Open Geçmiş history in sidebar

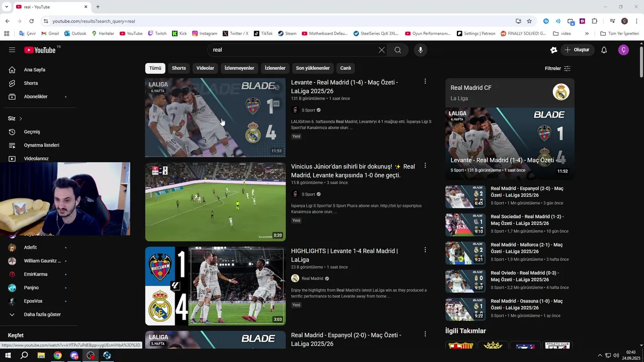coord(32,132)
